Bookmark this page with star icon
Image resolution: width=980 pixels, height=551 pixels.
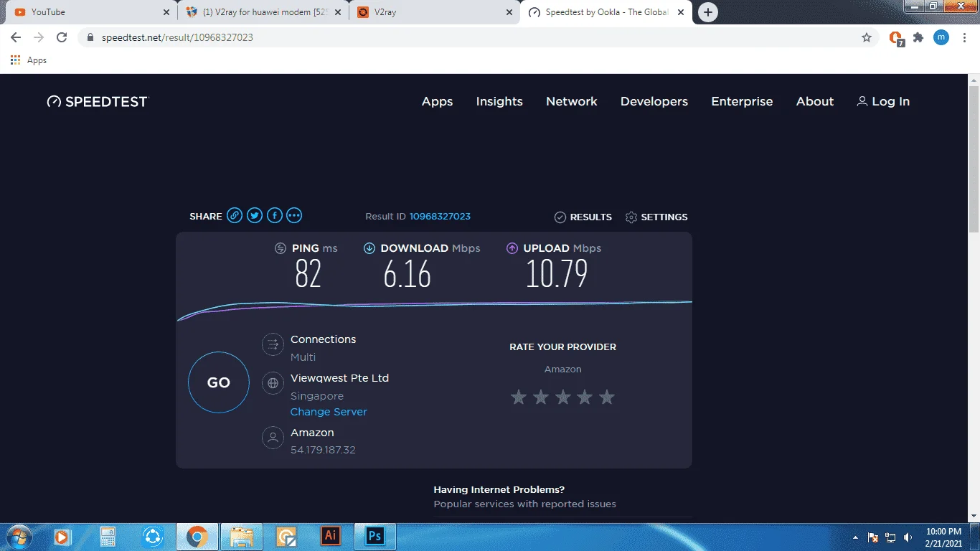pyautogui.click(x=867, y=37)
